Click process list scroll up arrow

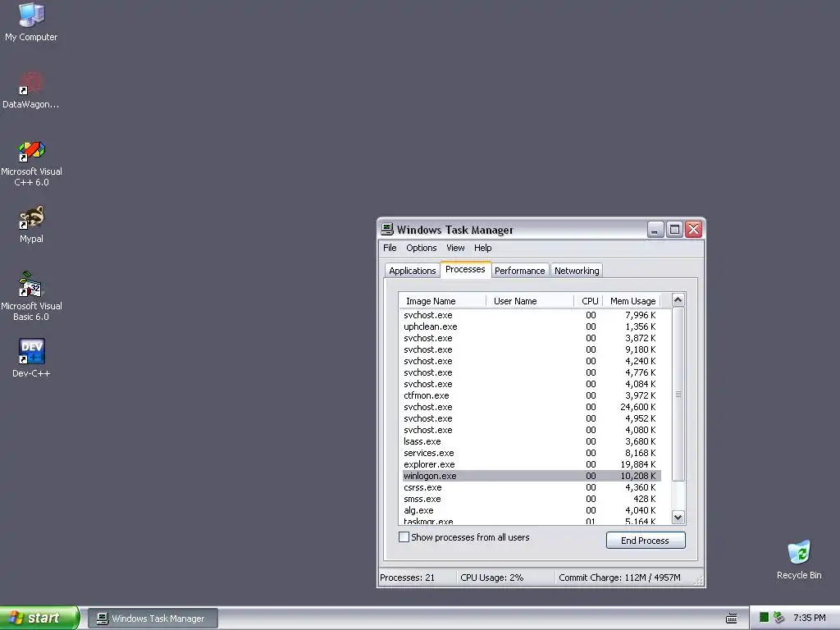(678, 300)
